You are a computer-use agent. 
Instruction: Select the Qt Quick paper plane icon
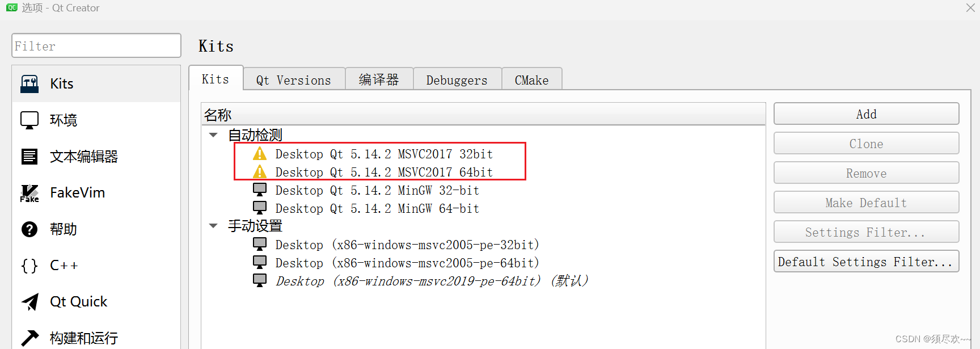point(29,302)
